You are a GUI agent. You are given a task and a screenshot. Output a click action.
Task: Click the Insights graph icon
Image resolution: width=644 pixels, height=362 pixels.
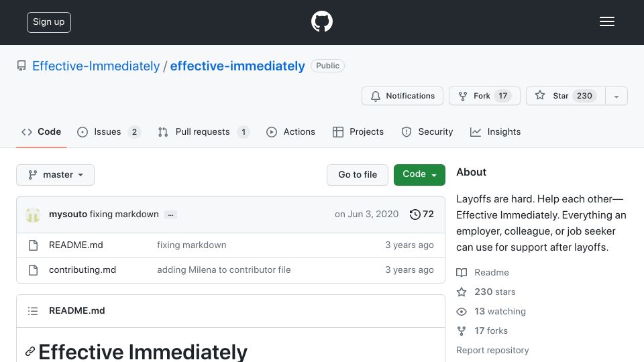476,132
